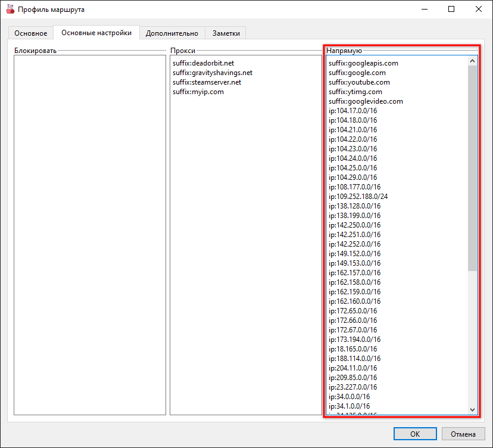This screenshot has height=448, width=493.
Task: Click the ip:149.152.0.0/16 line
Action: pyautogui.click(x=355, y=254)
